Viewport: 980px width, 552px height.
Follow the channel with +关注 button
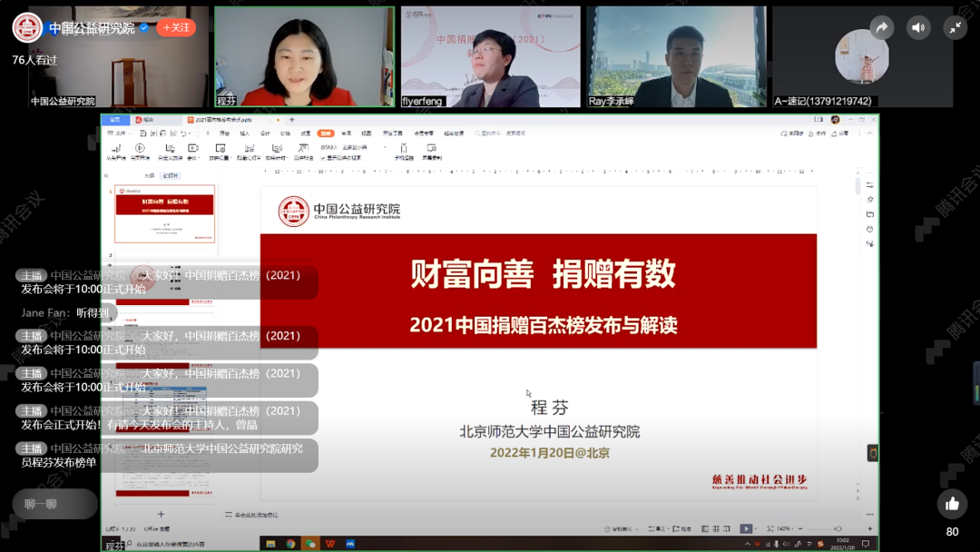click(176, 27)
